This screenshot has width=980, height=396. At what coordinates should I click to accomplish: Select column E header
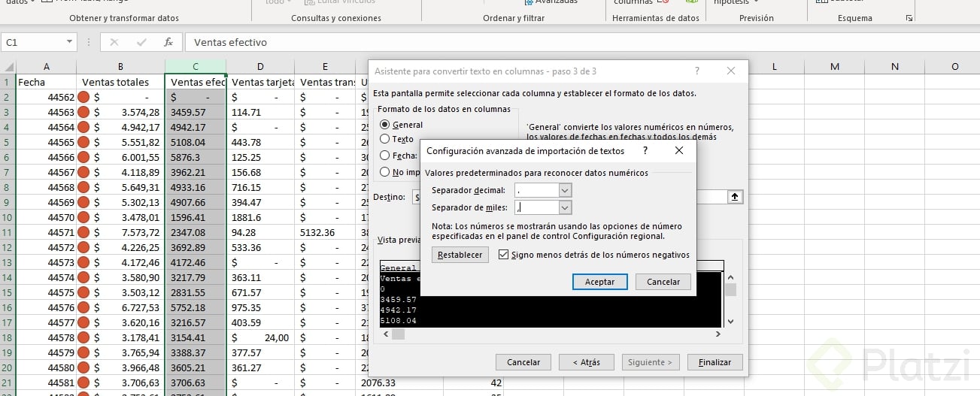coord(325,67)
